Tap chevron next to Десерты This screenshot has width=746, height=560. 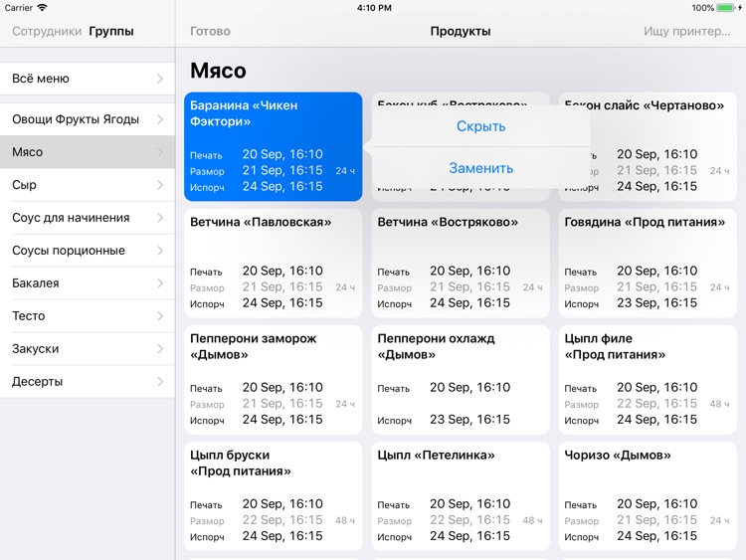tap(160, 382)
